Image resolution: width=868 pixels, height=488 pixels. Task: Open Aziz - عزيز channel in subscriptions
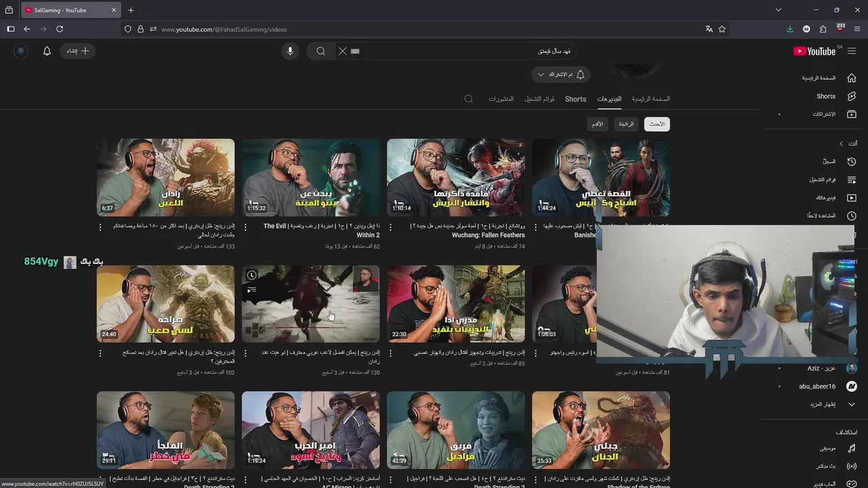coord(823,368)
